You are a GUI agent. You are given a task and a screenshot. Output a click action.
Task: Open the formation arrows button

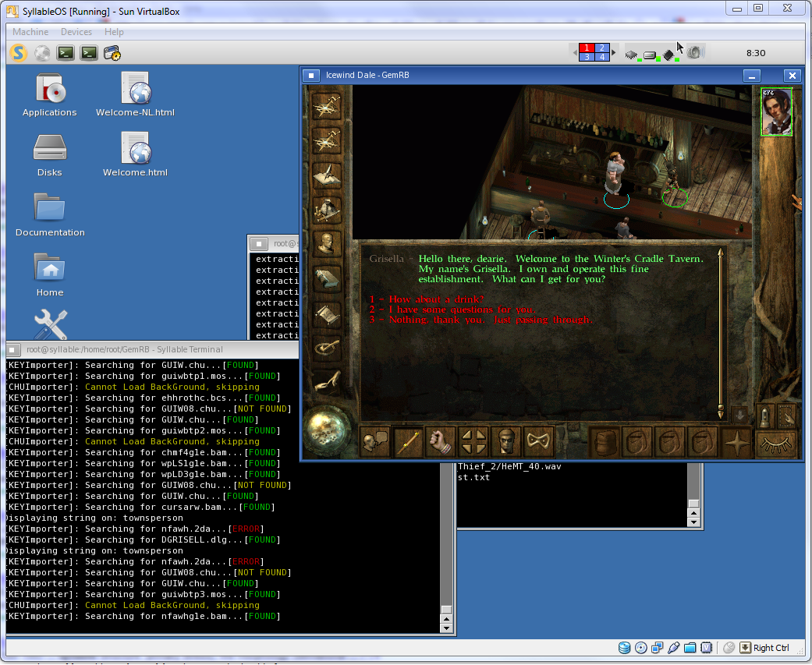coord(473,442)
